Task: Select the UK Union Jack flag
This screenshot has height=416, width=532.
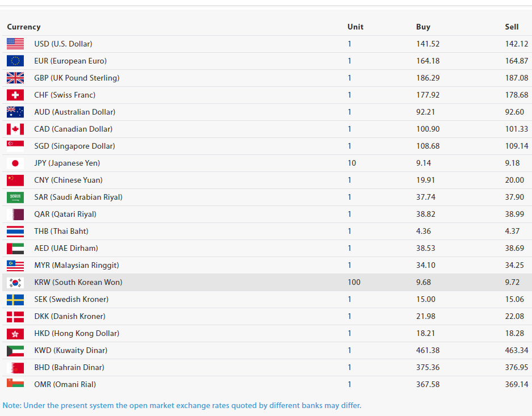Action: 15,78
